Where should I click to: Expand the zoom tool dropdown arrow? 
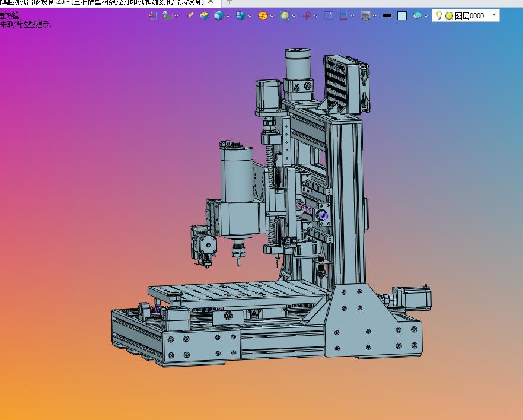(294, 16)
